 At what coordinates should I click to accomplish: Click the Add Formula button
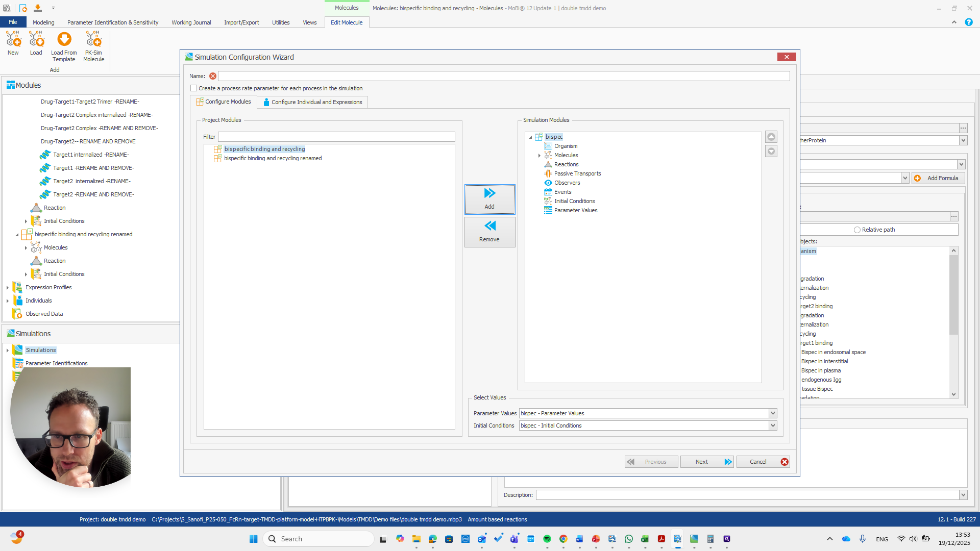[938, 178]
